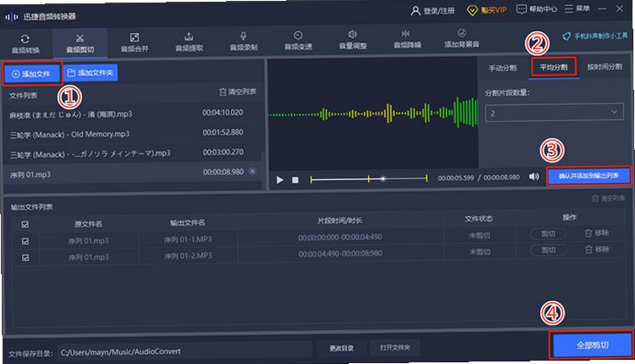Toggle checkbox for 序列 01-2.MP3 row
635x364 pixels.
click(x=25, y=257)
